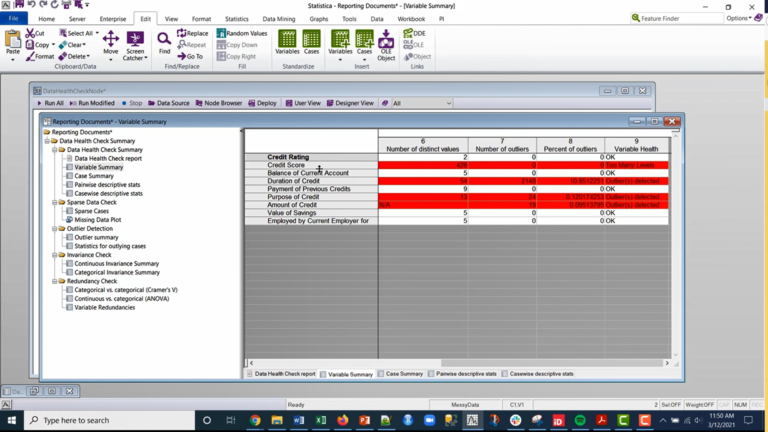Screen dimensions: 768x432
Task: Open the Screen Catcher tool
Action: point(135,47)
